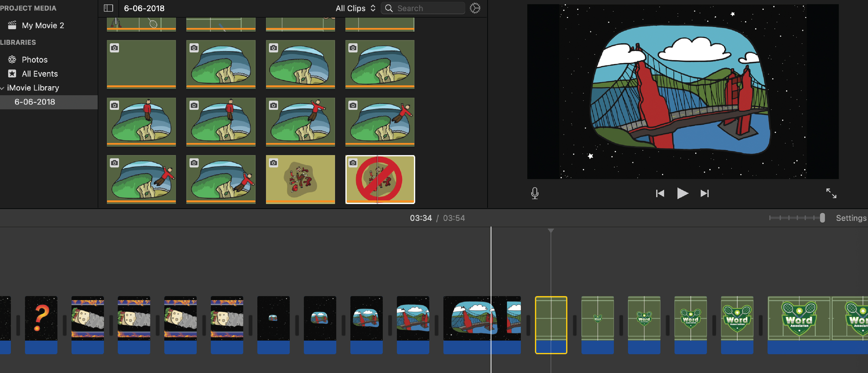Select All Events in sidebar
This screenshot has width=868, height=373.
tap(39, 74)
